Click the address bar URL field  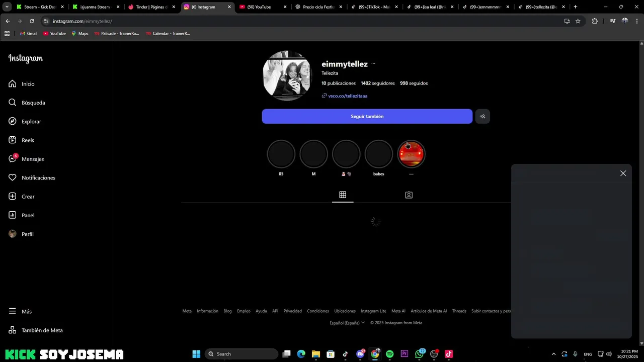click(302, 21)
